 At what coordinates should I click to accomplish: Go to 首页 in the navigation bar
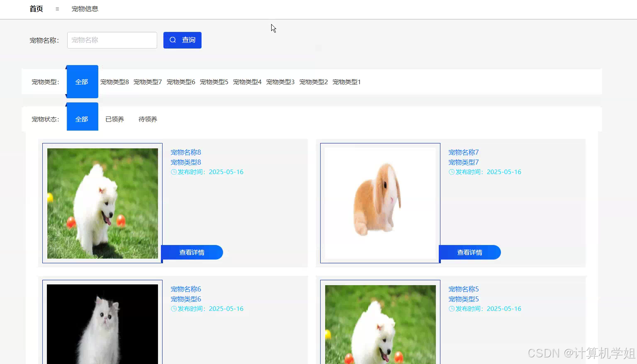coord(36,9)
